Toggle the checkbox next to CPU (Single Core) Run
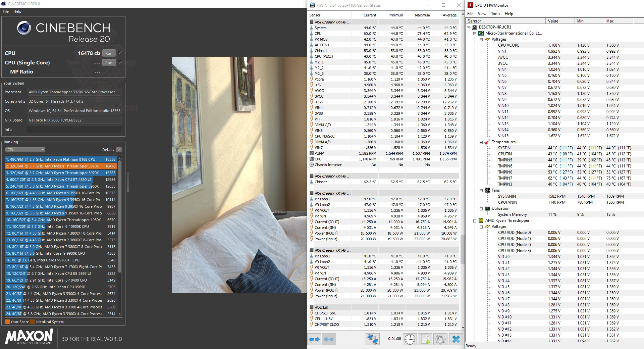 tap(120, 62)
